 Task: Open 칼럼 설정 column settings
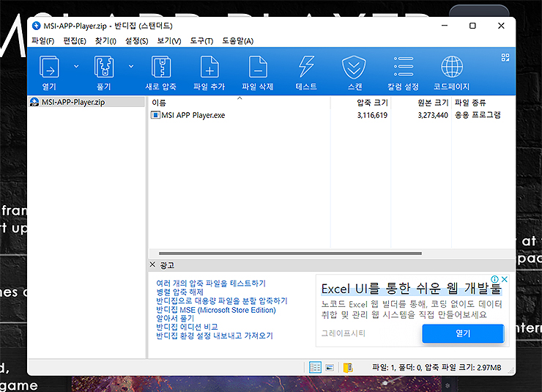tap(403, 73)
